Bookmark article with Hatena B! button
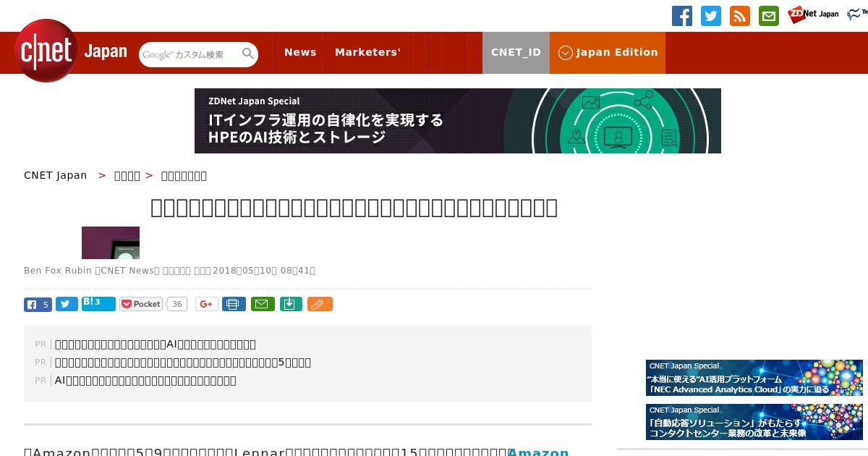 click(x=98, y=303)
